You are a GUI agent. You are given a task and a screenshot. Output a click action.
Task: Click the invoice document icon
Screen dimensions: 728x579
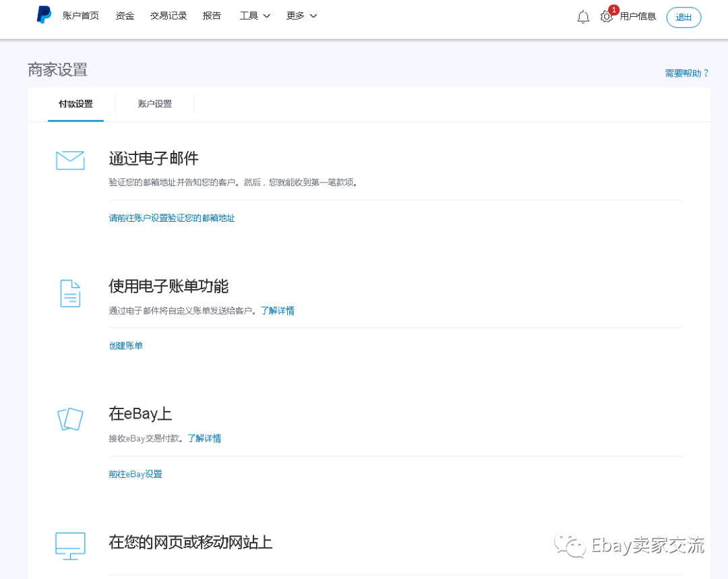pos(70,293)
